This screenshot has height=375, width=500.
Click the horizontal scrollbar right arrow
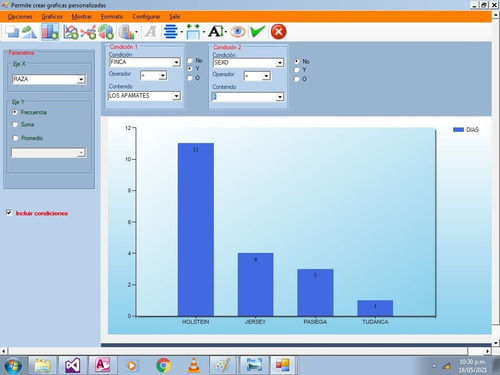tap(488, 351)
